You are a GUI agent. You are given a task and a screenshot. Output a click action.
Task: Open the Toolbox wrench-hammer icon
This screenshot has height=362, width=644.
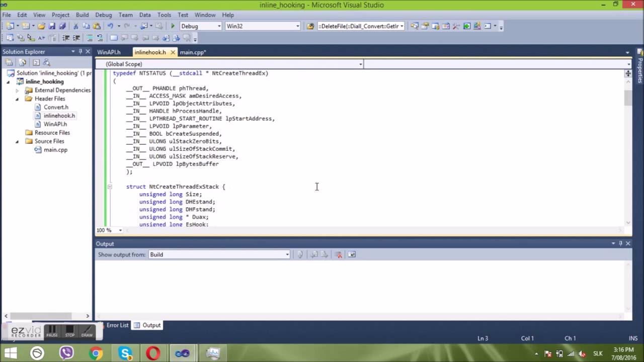tap(456, 26)
